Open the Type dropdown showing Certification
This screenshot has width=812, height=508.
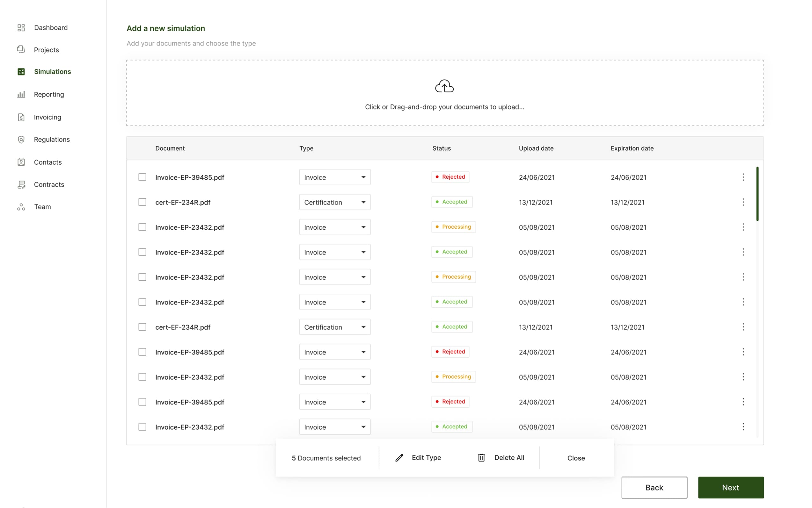(x=334, y=202)
